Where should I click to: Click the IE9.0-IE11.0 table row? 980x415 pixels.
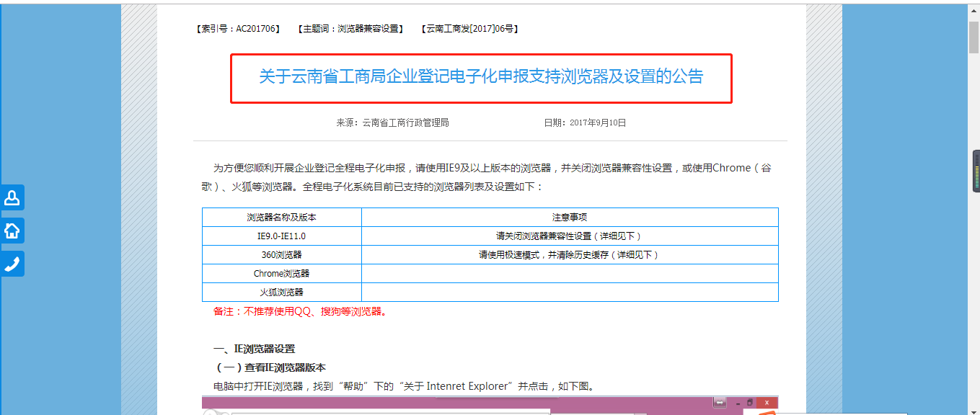coord(282,236)
